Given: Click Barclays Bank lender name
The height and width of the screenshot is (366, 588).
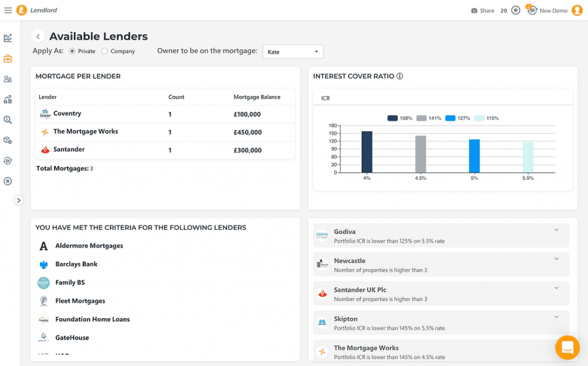Looking at the screenshot, I should click(x=76, y=264).
